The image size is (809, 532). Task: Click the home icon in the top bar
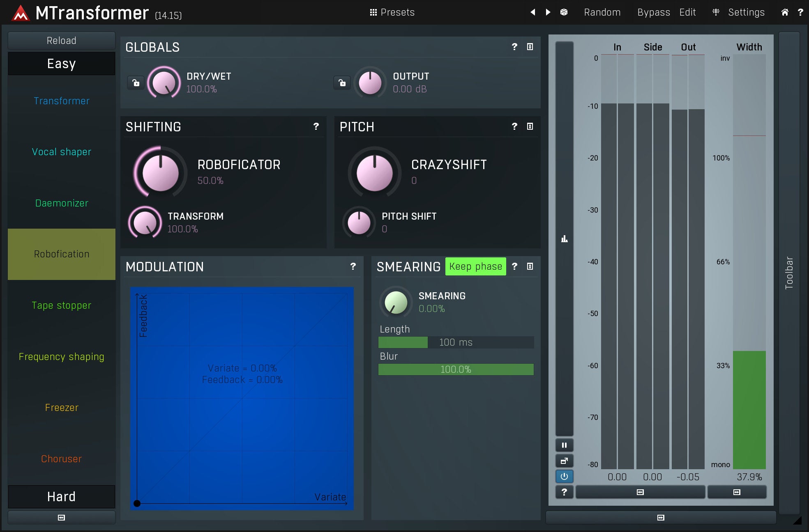(784, 12)
